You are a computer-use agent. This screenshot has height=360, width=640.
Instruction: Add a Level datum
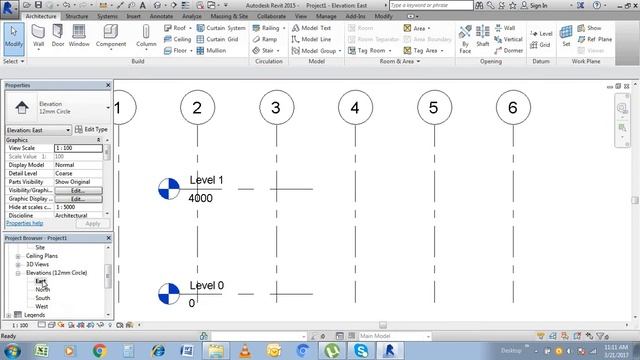click(x=541, y=33)
